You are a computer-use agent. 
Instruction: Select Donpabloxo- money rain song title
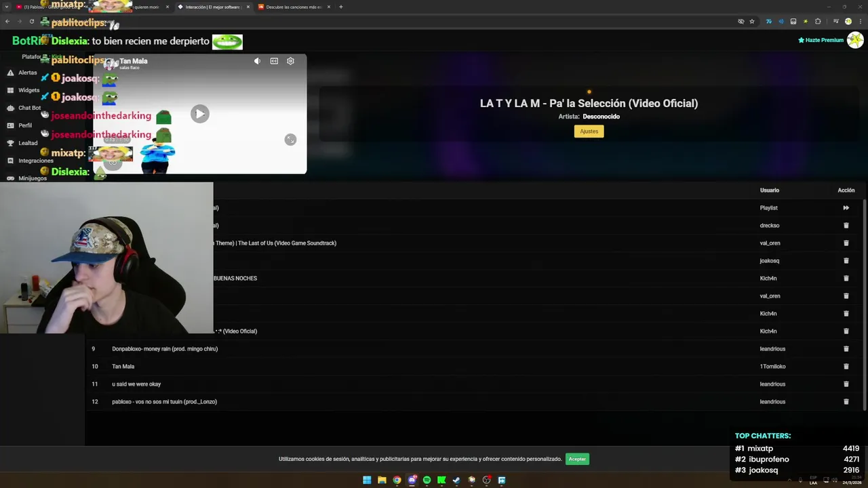point(165,349)
